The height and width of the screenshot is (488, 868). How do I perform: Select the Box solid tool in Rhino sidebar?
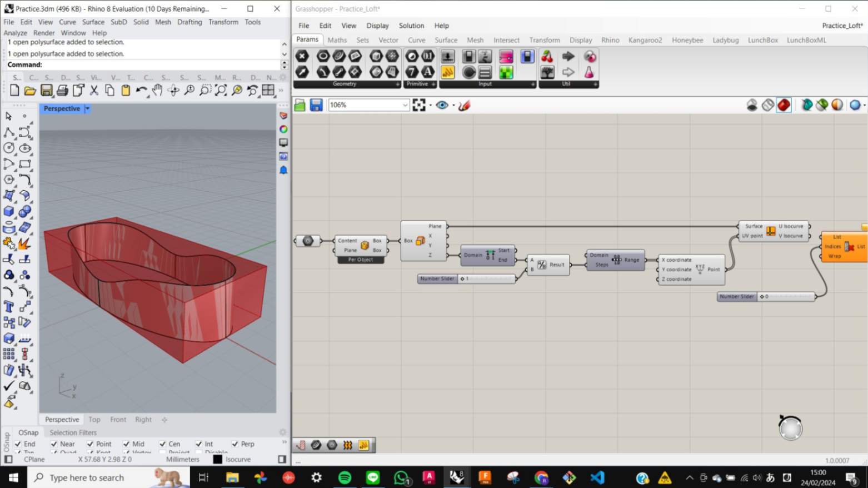[9, 211]
